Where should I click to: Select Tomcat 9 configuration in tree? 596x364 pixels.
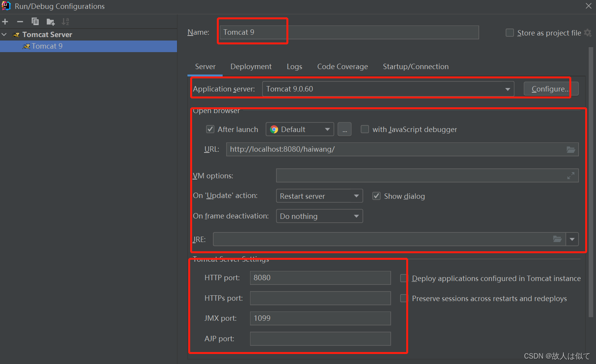[x=89, y=46]
